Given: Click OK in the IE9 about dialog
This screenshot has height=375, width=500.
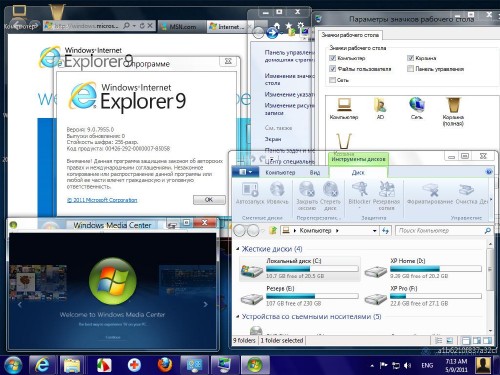Looking at the screenshot, I should [x=209, y=200].
